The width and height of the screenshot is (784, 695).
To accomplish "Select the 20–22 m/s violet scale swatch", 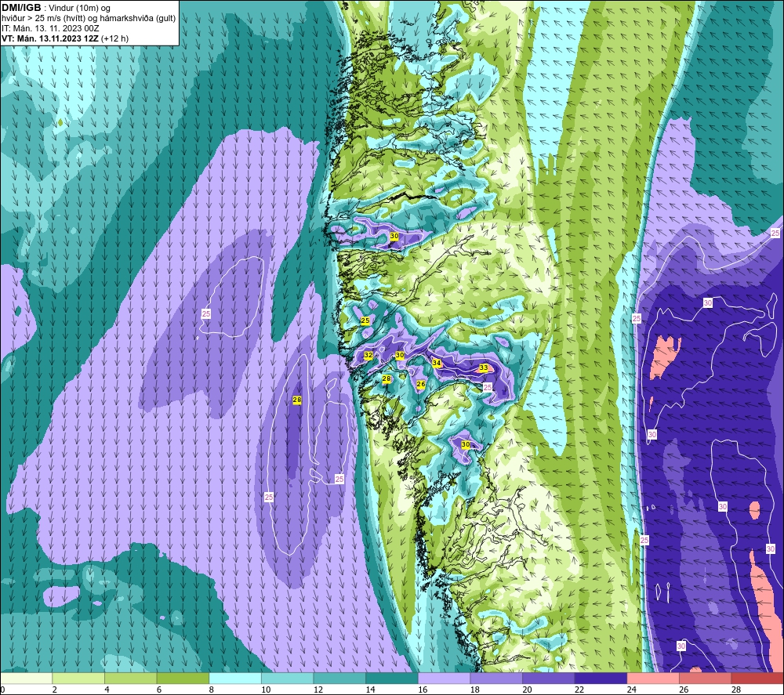I will (549, 678).
